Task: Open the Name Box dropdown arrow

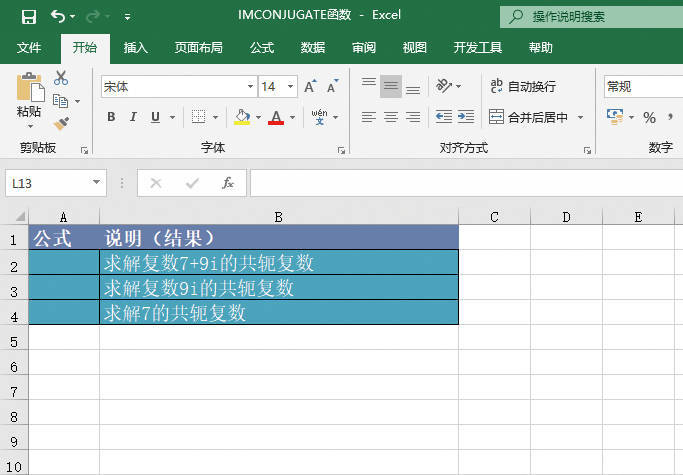Action: [x=97, y=183]
